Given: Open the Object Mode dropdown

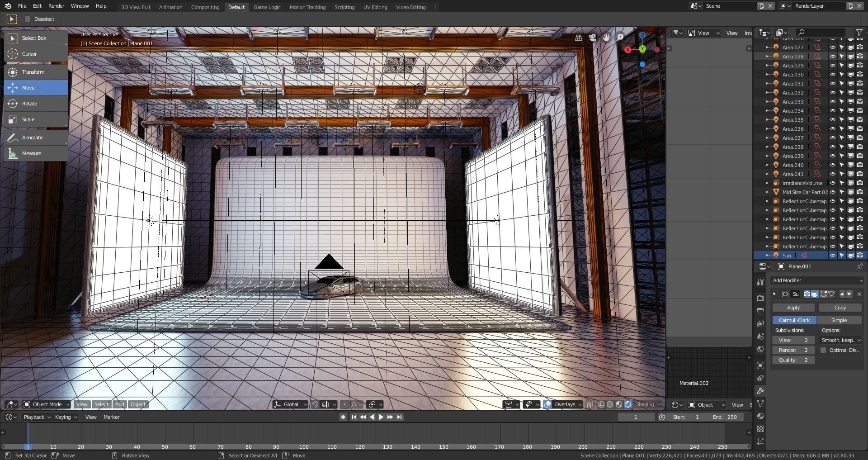Looking at the screenshot, I should coord(46,404).
